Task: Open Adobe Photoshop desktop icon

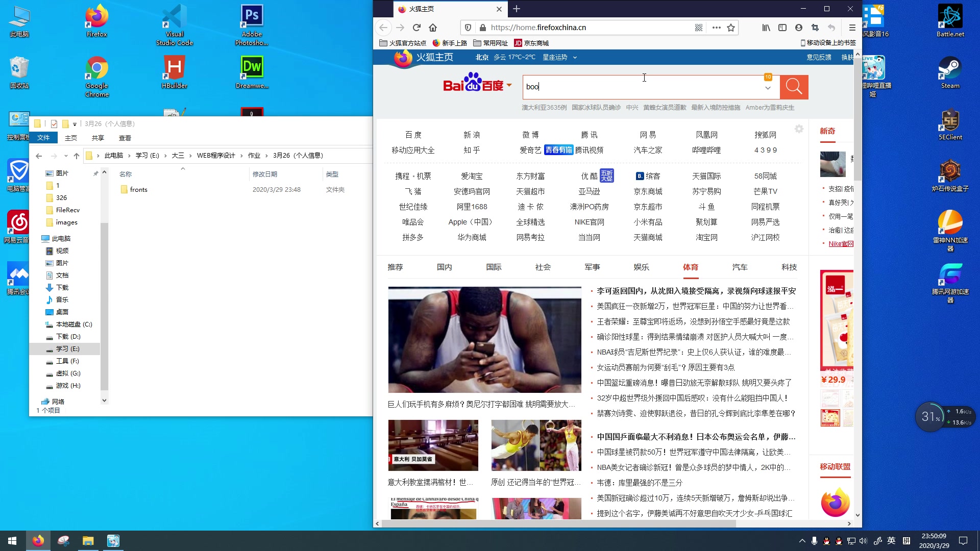Action: 252,25
